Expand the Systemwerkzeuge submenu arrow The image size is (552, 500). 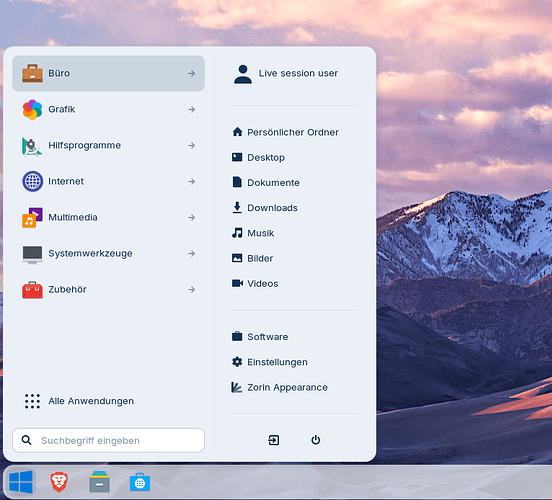click(192, 254)
